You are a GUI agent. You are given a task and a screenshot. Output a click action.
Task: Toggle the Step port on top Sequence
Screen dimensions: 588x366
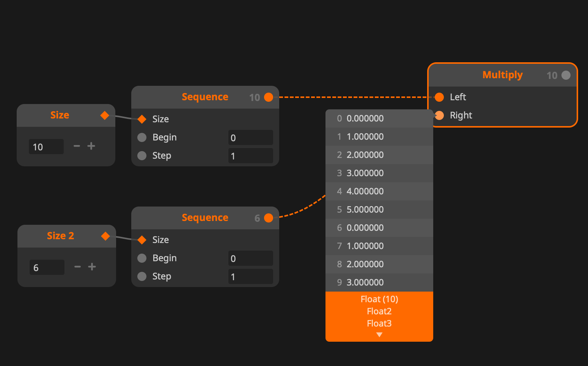[x=142, y=156]
